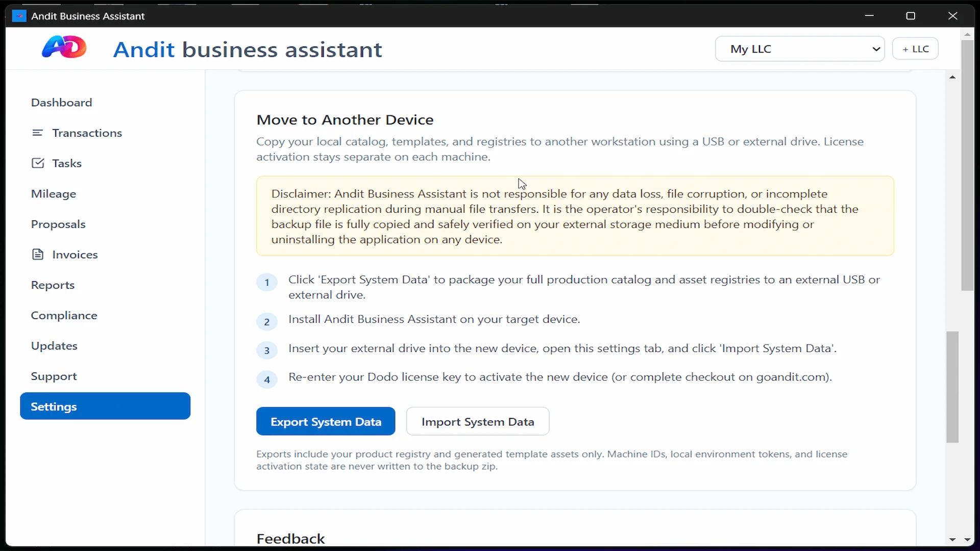Click the Invoices document icon
980x551 pixels.
pyautogui.click(x=38, y=255)
